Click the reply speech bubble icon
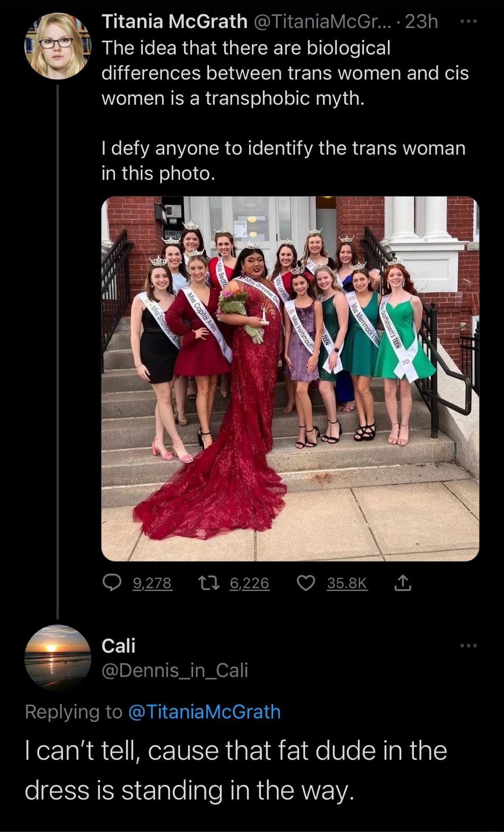Image resolution: width=504 pixels, height=832 pixels. pyautogui.click(x=112, y=583)
